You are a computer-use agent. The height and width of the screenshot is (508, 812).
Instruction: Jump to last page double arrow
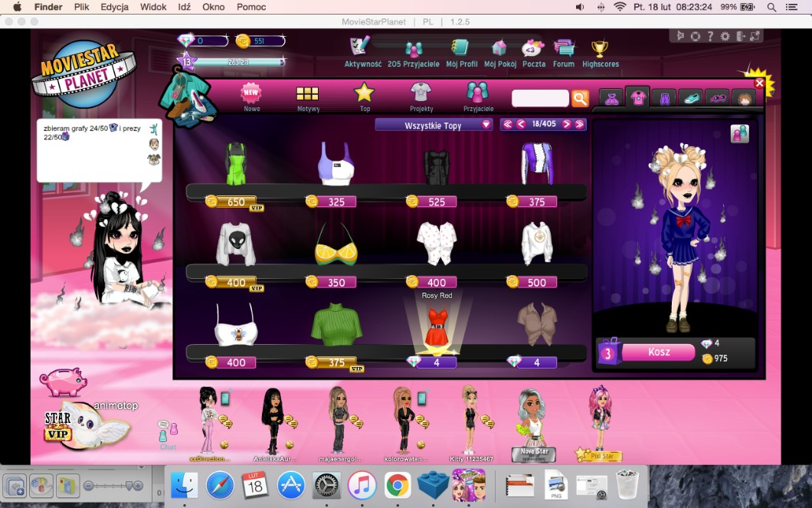click(580, 124)
